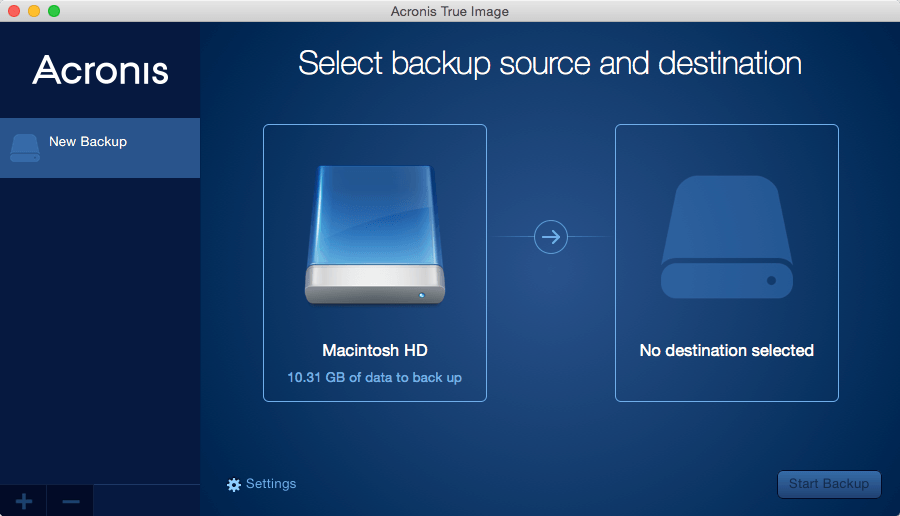Add a new backup with plus icon

[24, 501]
